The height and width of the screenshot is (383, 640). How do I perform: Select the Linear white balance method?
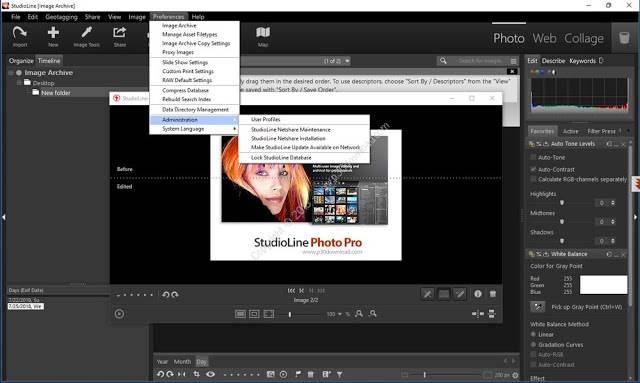click(x=533, y=334)
